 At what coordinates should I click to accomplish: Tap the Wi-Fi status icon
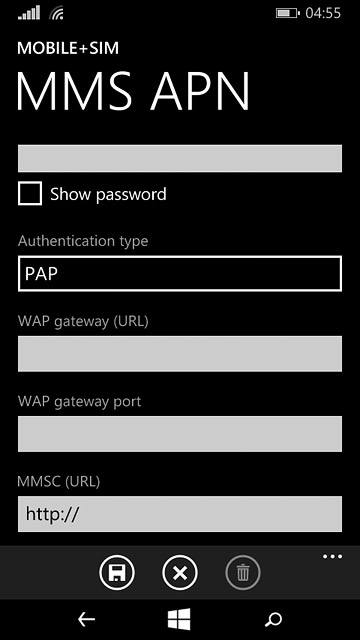[x=56, y=13]
